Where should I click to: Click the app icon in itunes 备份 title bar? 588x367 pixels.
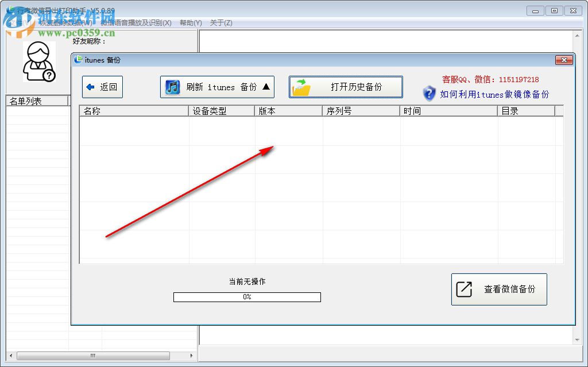(78, 60)
